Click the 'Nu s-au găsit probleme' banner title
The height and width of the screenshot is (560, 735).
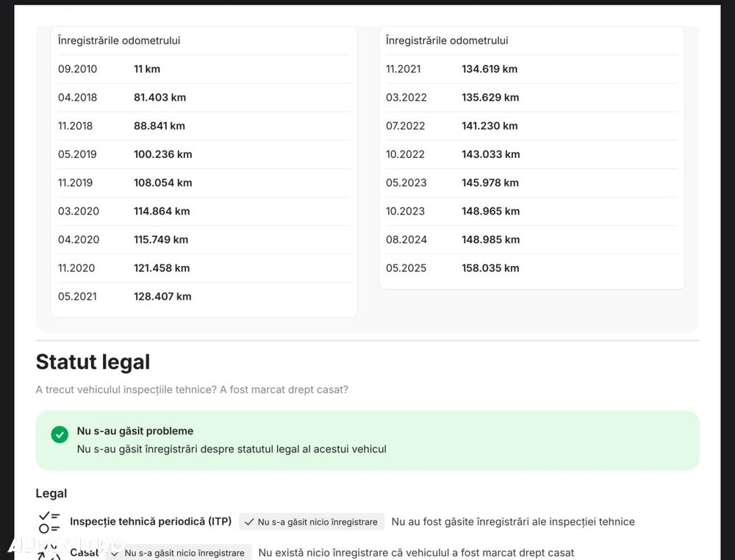pos(135,431)
